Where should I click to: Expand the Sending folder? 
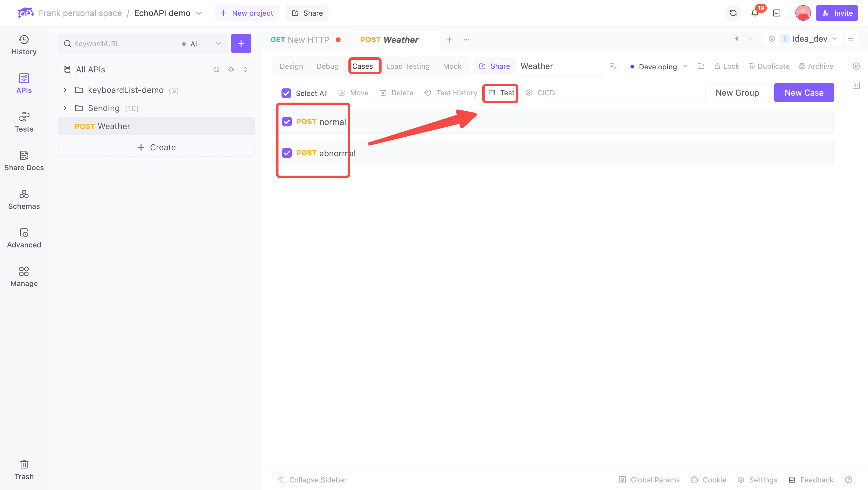(65, 107)
